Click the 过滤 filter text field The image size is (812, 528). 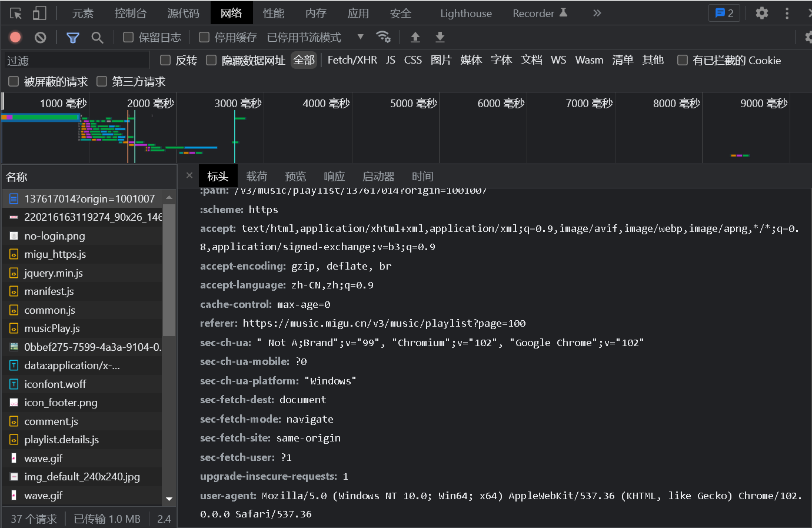click(76, 61)
